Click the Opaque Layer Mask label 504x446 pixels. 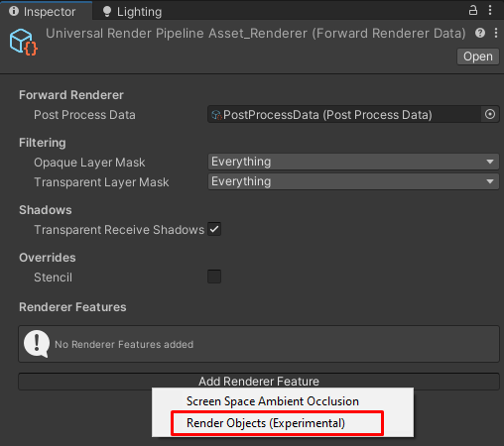[89, 163]
